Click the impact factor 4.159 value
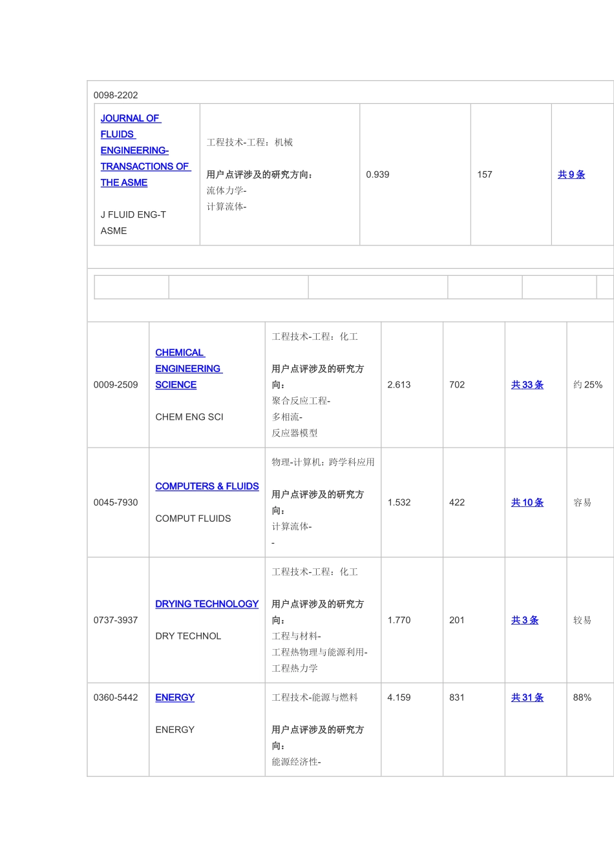614x868 pixels. point(399,697)
